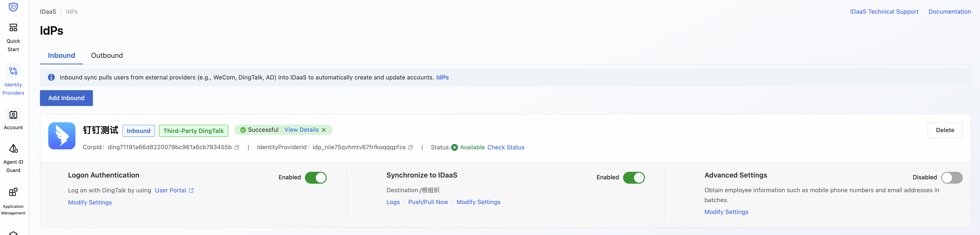
Task: Select Identity Providers sidebar icon
Action: click(x=13, y=71)
